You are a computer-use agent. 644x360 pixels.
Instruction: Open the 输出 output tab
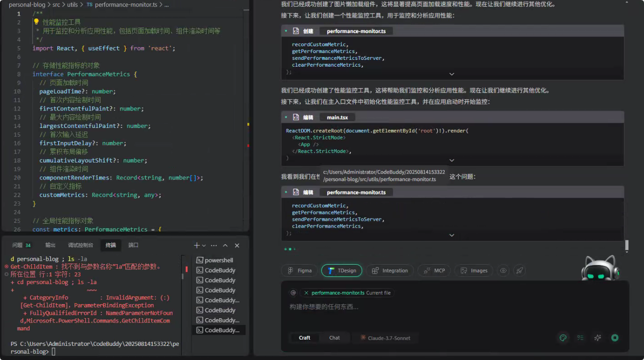pos(51,245)
